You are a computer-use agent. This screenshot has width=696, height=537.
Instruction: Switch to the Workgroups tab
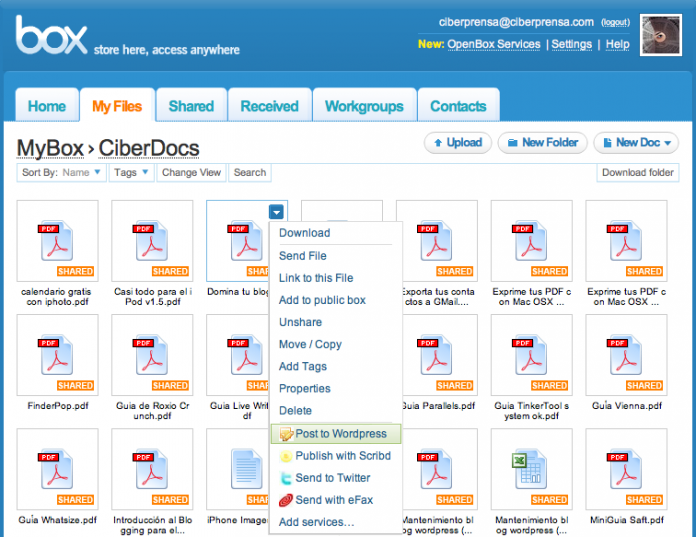click(364, 106)
